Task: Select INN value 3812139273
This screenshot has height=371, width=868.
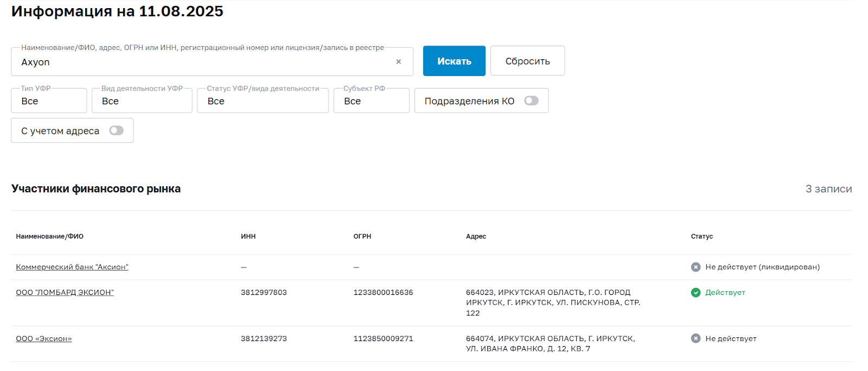Action: tap(264, 339)
